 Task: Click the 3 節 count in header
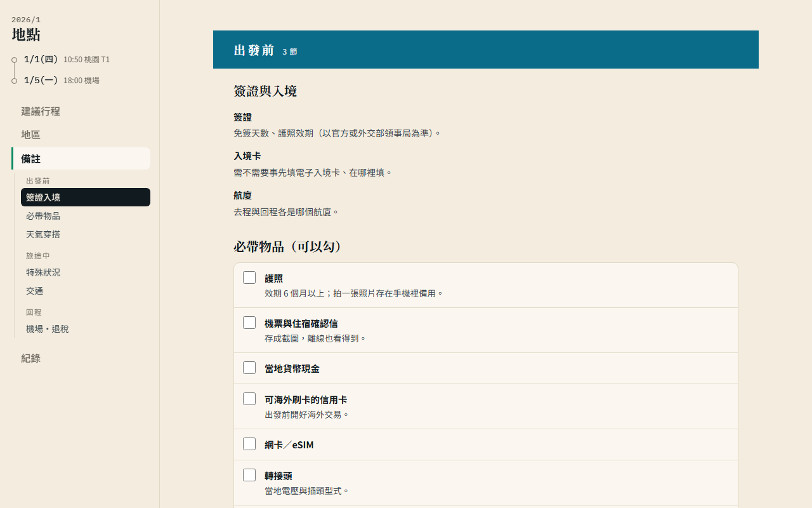pyautogui.click(x=290, y=52)
